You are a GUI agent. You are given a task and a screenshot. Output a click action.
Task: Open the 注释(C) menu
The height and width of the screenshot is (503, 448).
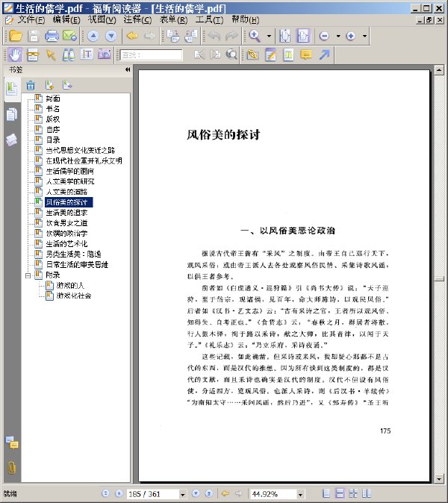pyautogui.click(x=137, y=20)
